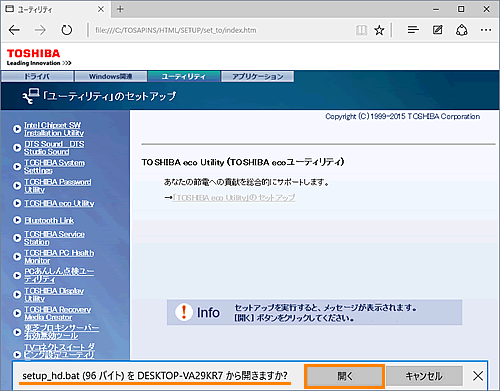Click bullet icon beside TOSHIBA System Settings
Viewport: 500px width, 391px height.
17,166
